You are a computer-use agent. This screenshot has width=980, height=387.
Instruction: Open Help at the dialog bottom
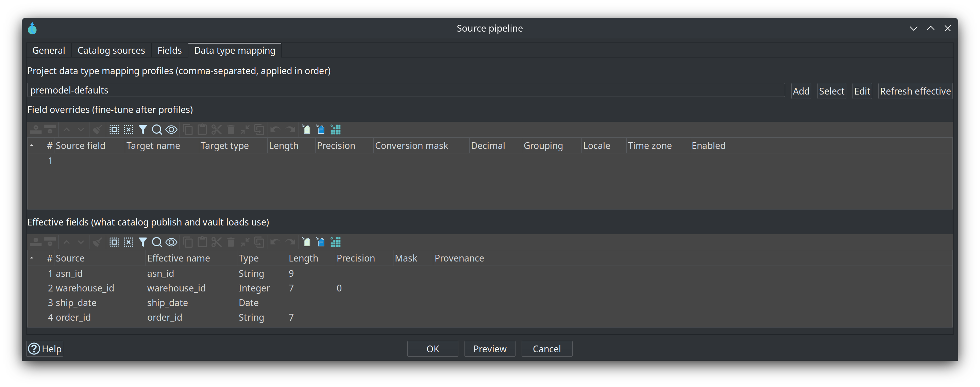click(45, 349)
